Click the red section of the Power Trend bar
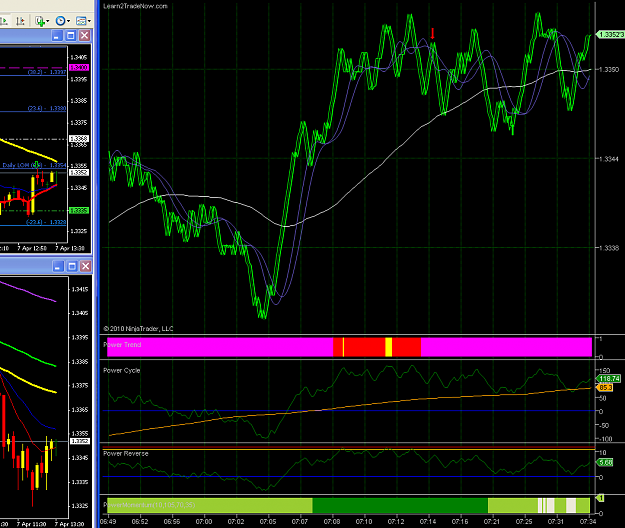Viewport: 625px width, 528px height. point(364,347)
